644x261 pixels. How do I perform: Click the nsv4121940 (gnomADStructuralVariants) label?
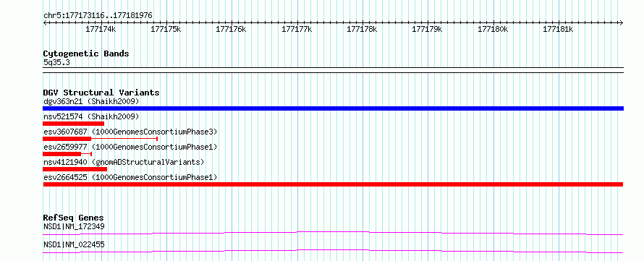124,162
